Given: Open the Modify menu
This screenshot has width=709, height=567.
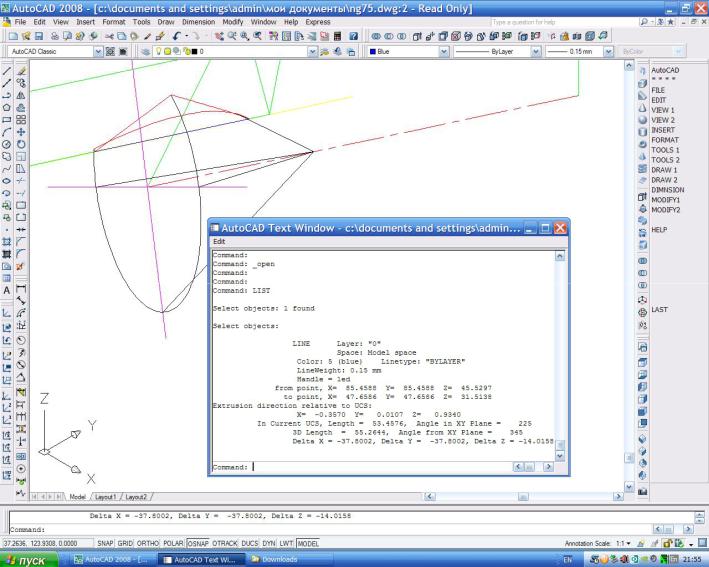Looking at the screenshot, I should point(233,22).
